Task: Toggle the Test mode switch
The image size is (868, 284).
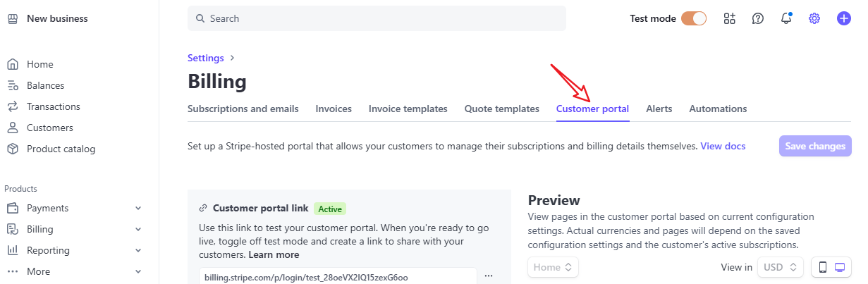Action: click(x=694, y=18)
